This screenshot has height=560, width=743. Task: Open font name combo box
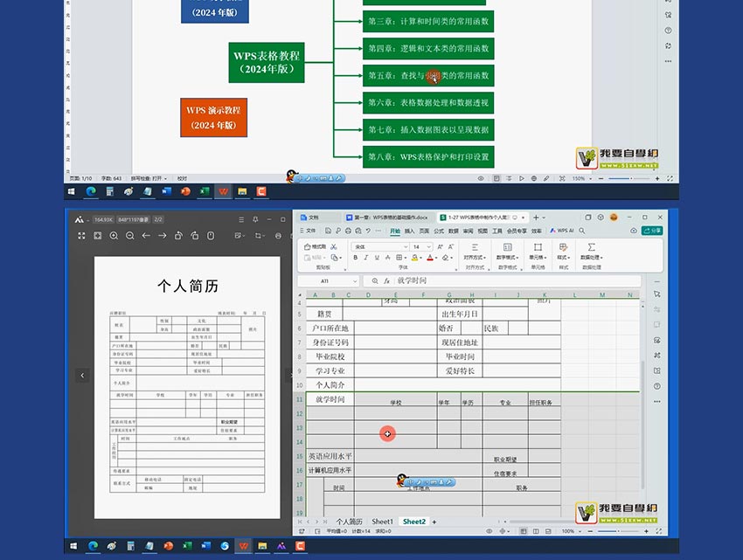380,246
